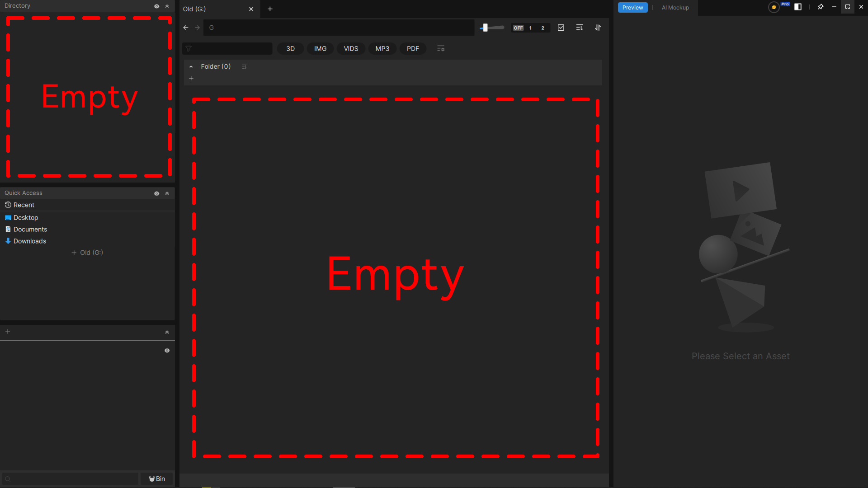Switch to the AI Mockup tab

click(x=675, y=8)
